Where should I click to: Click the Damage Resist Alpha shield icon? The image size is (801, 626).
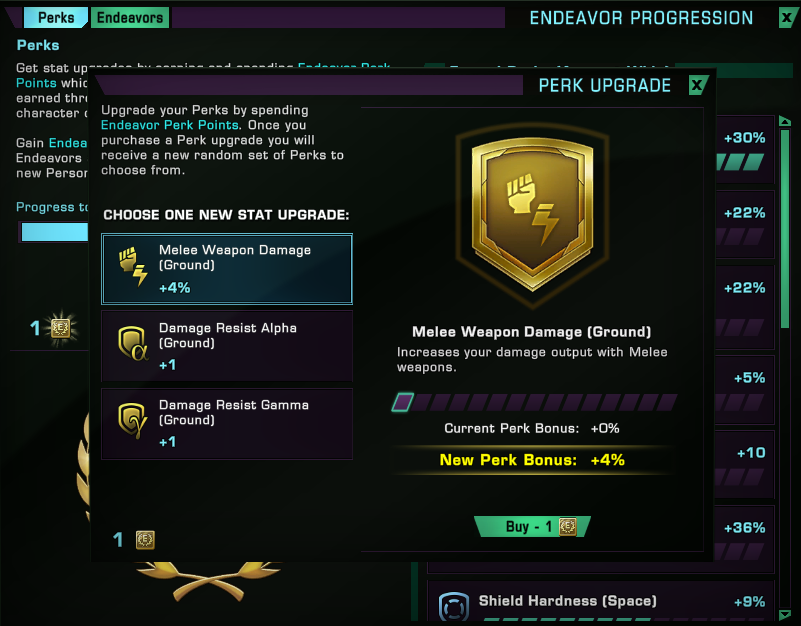coord(133,343)
